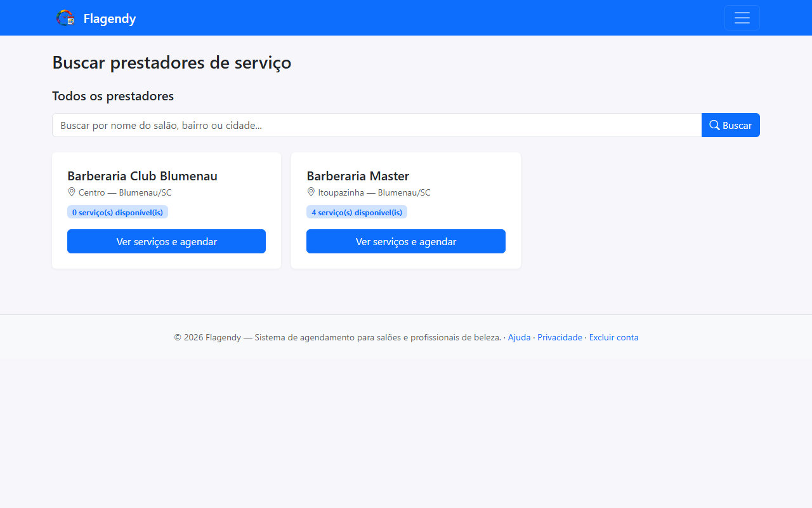Viewport: 812px width, 508px height.
Task: Click the location pin icon beside Centro
Action: click(72, 192)
